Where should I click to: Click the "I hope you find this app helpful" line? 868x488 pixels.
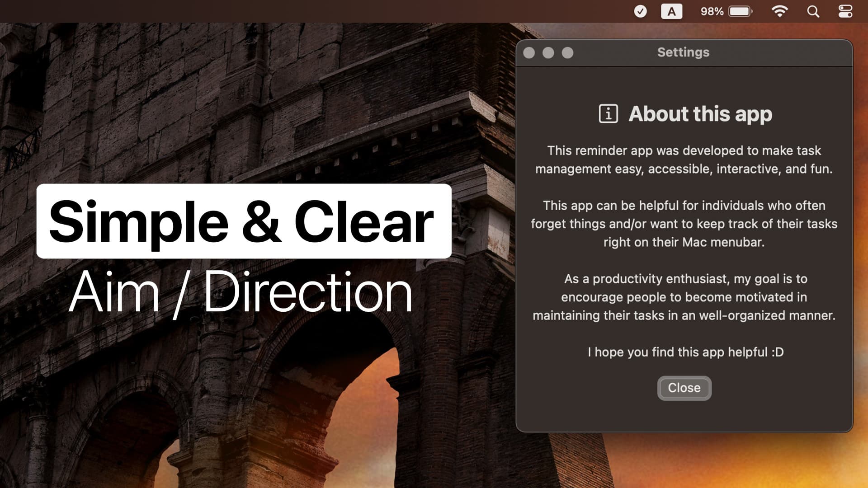coord(685,352)
